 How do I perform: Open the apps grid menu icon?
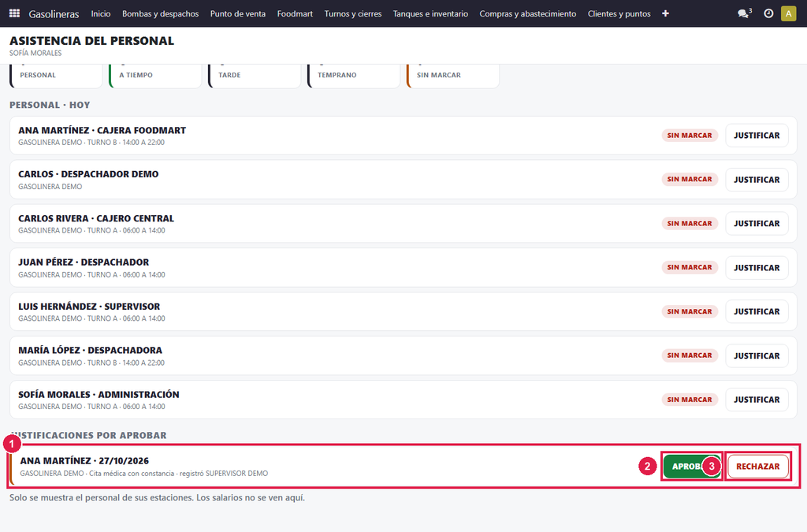[14, 13]
